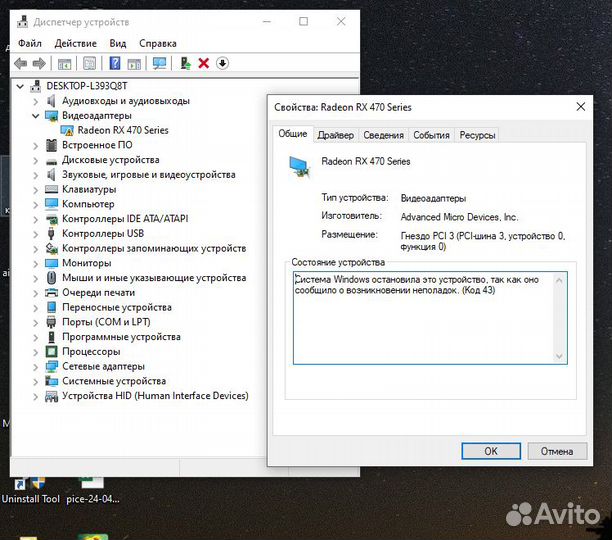
Task: Switch to the Ресурсы tab
Action: (477, 135)
